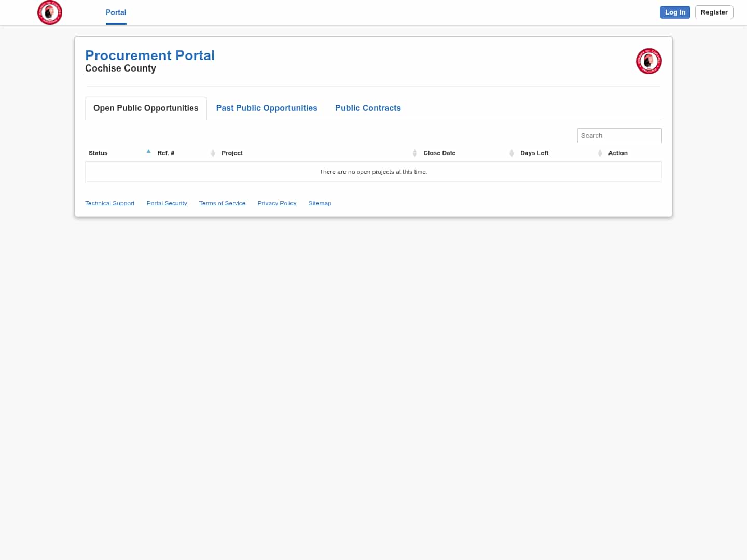Open the Privacy Policy page
The width and height of the screenshot is (747, 560).
click(x=276, y=203)
